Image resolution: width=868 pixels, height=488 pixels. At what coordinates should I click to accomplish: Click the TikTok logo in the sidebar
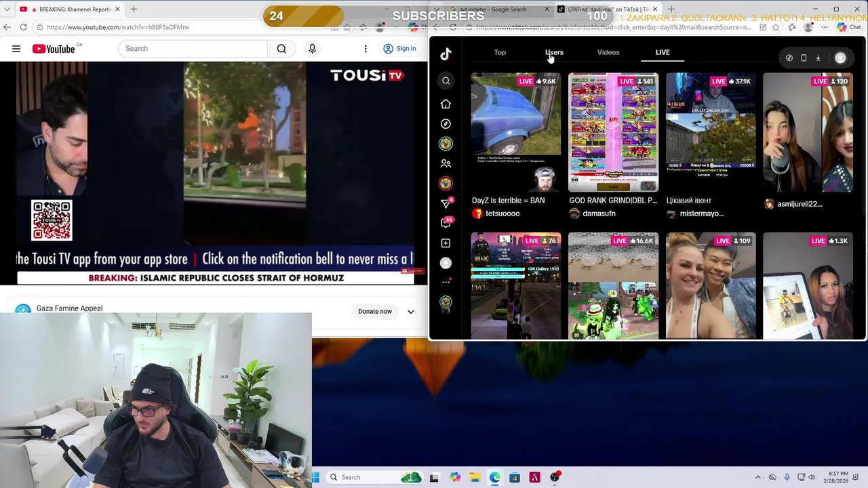pyautogui.click(x=446, y=54)
